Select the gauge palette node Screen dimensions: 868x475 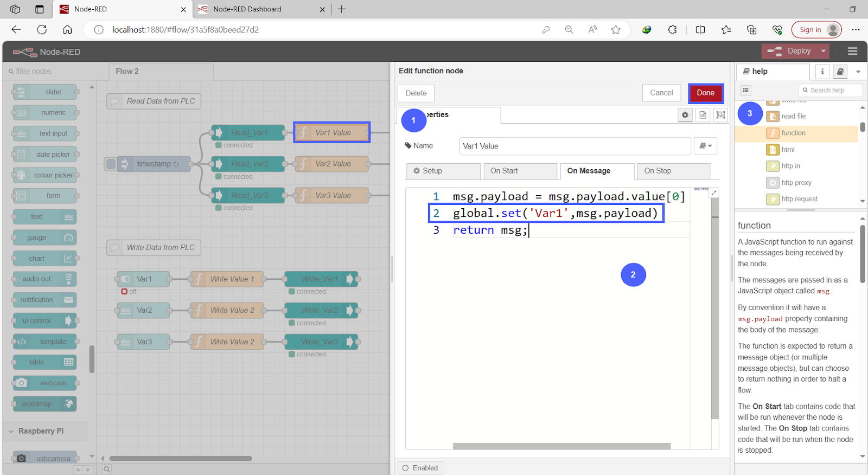pos(45,237)
